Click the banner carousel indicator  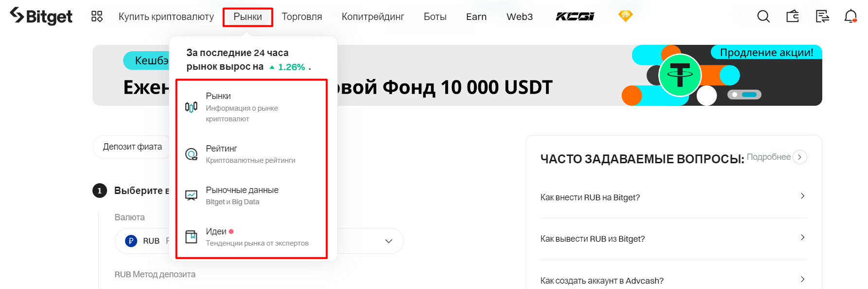(744, 95)
